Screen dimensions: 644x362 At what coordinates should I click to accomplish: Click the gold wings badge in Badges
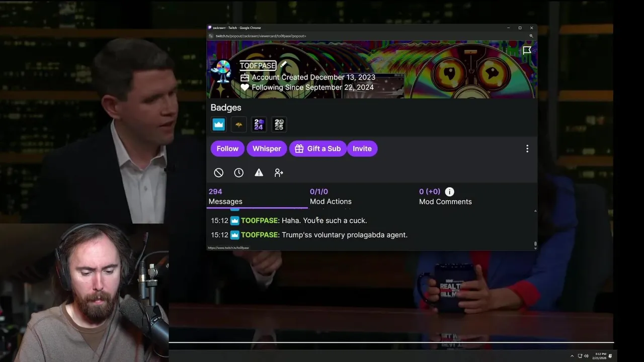[238, 124]
